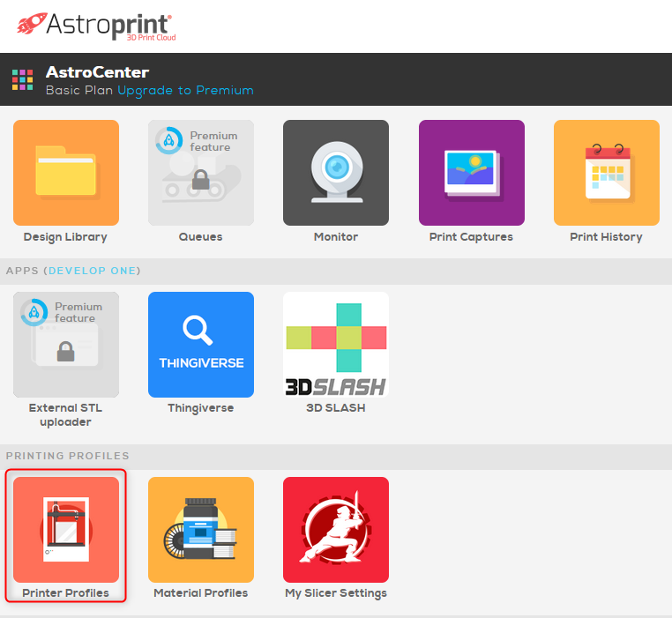Open the Print Captures tile
The height and width of the screenshot is (618, 672).
point(472,173)
